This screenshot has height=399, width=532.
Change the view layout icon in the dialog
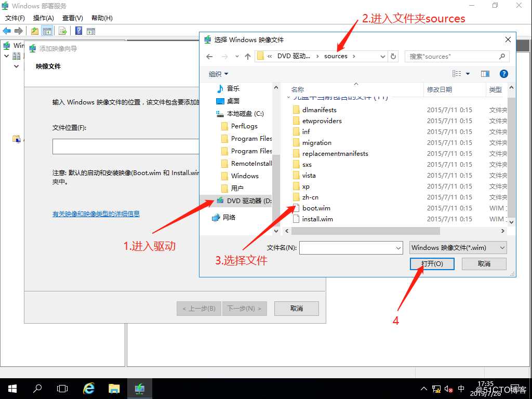[x=456, y=74]
